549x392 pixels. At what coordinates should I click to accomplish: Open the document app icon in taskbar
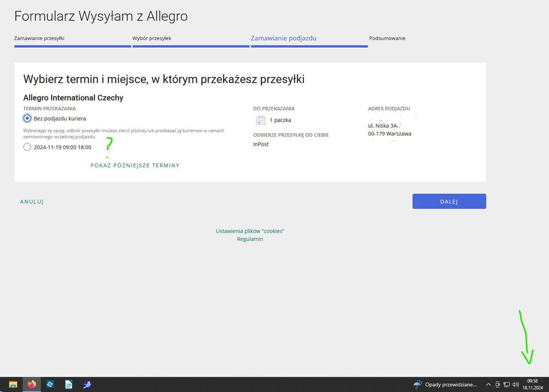point(69,385)
